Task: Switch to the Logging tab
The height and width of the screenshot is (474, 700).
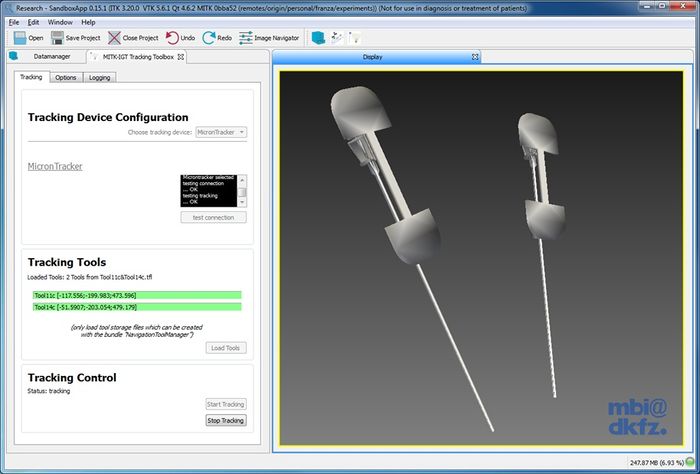Action: 100,77
